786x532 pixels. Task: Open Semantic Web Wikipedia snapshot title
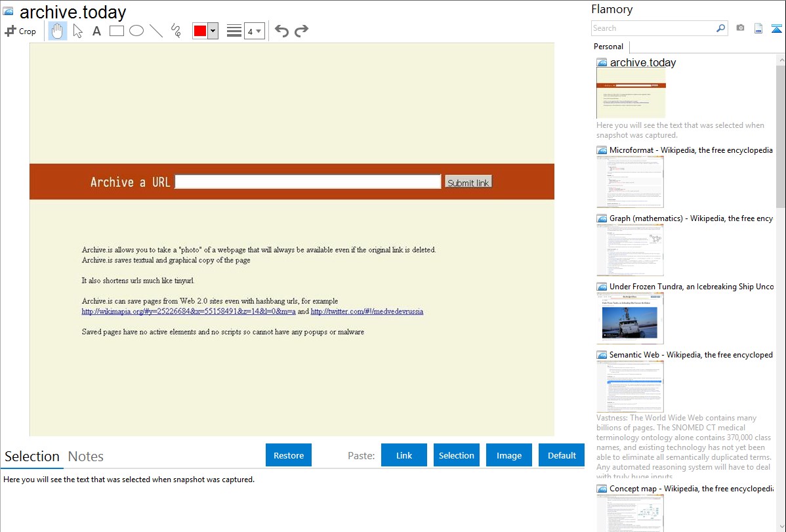coord(691,354)
